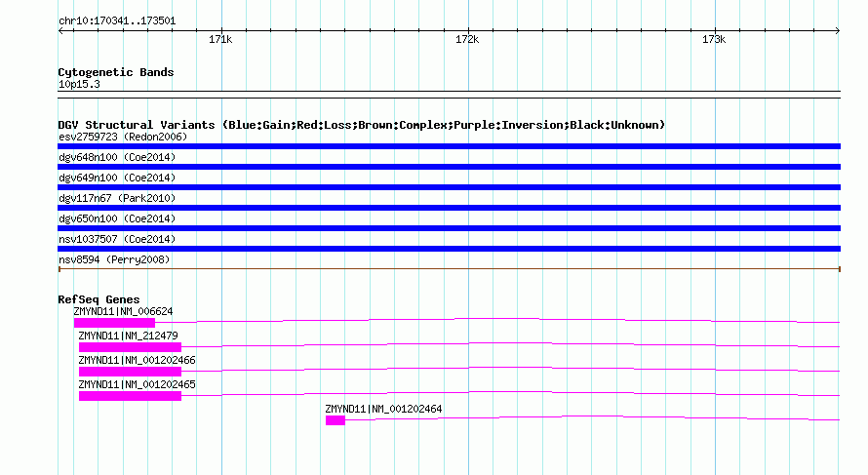The image size is (868, 475).
Task: Select the 10p15.3 band label
Action: [x=79, y=85]
